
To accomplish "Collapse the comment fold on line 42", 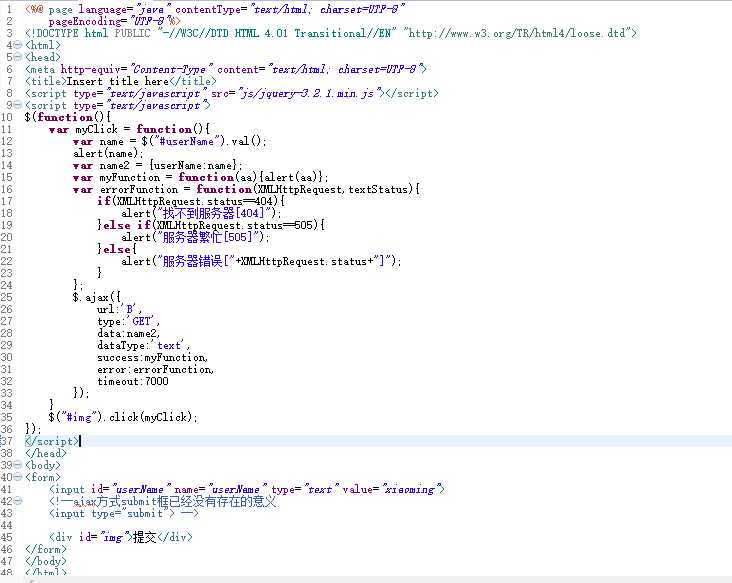I will click(18, 501).
